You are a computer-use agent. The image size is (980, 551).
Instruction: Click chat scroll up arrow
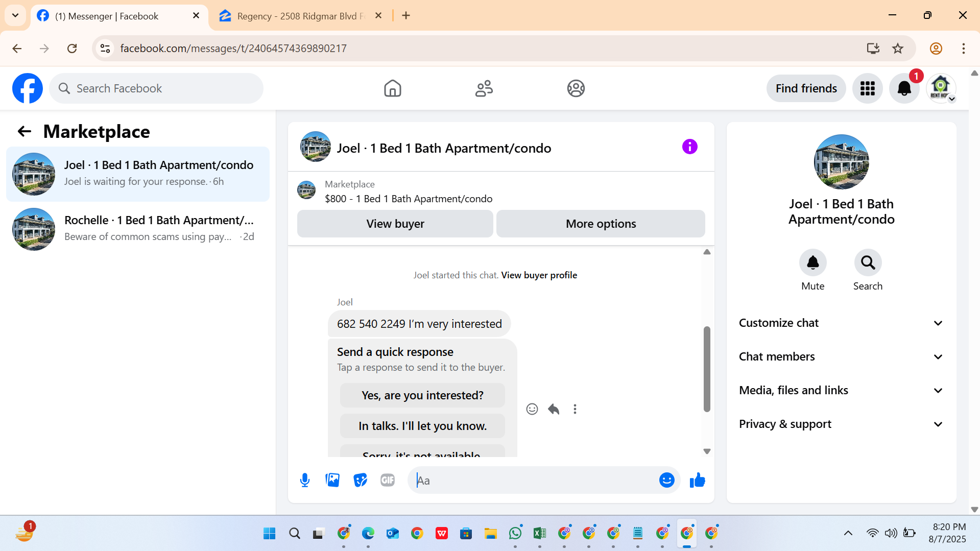pyautogui.click(x=707, y=252)
